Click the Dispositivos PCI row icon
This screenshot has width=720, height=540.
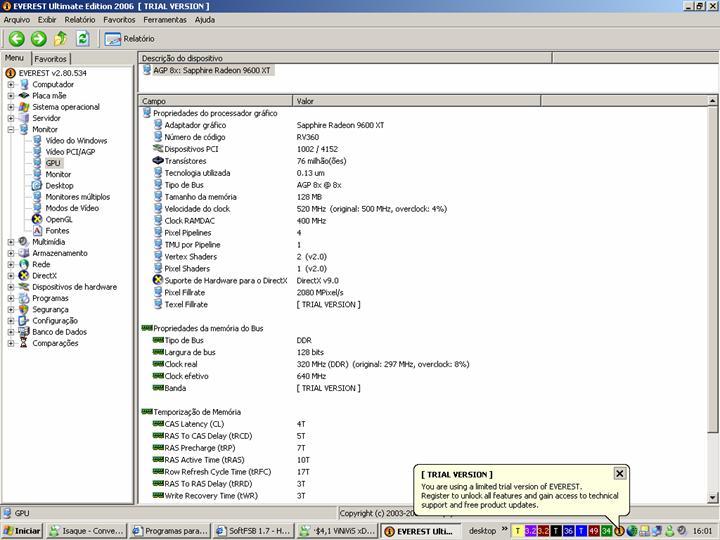[x=158, y=149]
